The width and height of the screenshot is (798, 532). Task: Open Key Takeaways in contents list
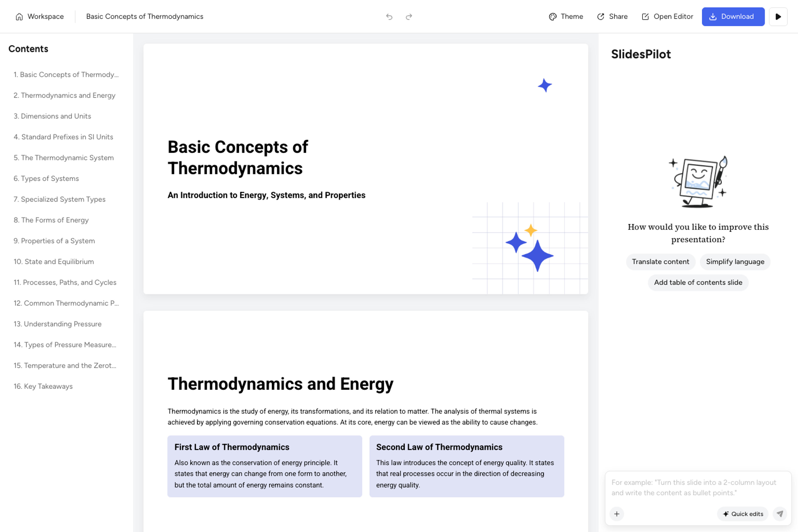(43, 386)
